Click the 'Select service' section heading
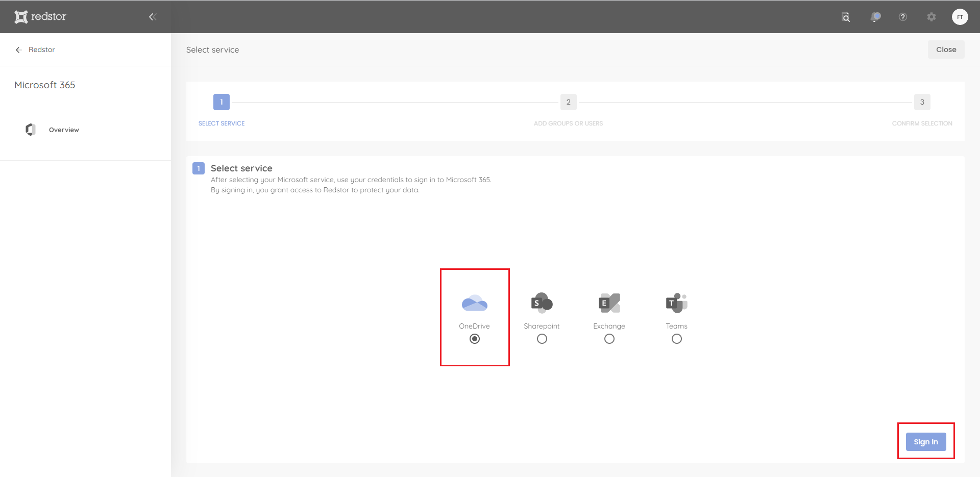Viewport: 980px width, 477px height. pos(241,168)
